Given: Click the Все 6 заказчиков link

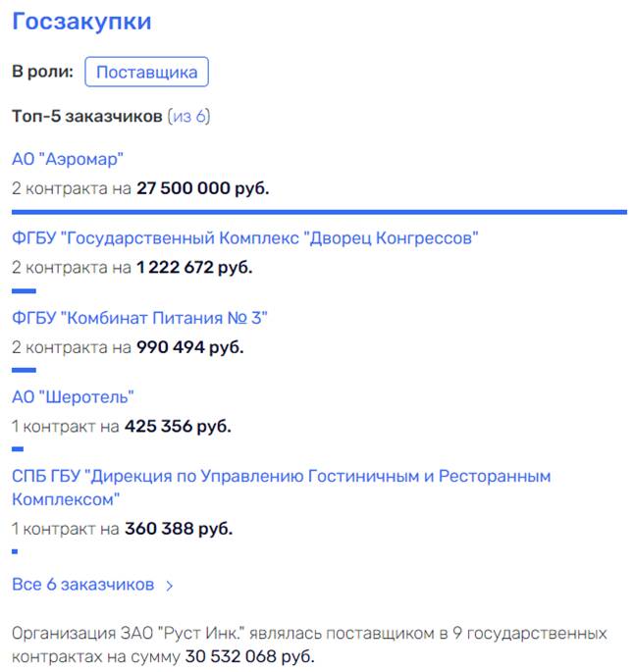Looking at the screenshot, I should (83, 585).
